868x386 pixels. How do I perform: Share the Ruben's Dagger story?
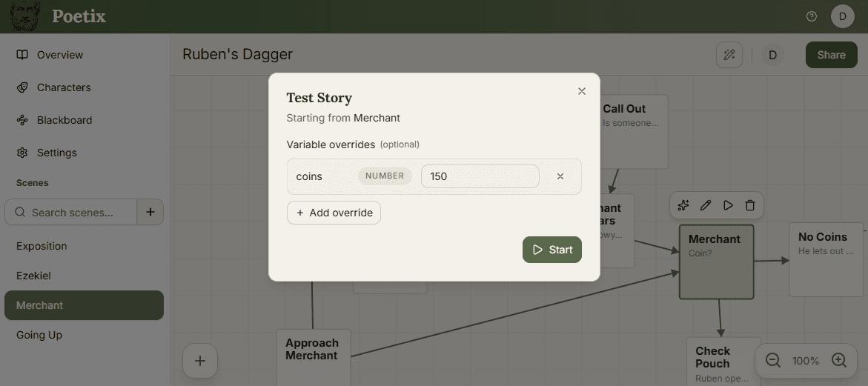831,55
